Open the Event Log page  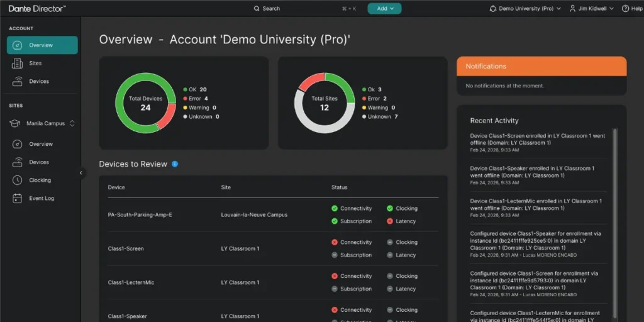(42, 199)
